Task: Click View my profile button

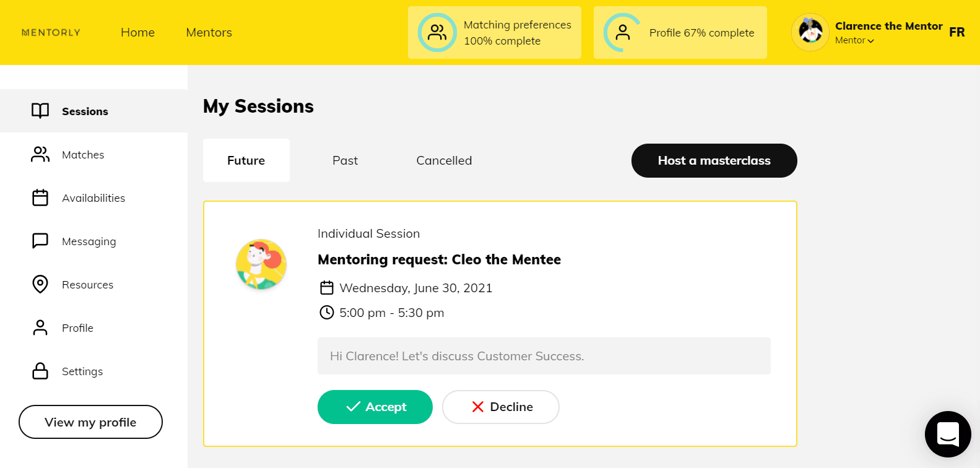Action: [x=90, y=422]
